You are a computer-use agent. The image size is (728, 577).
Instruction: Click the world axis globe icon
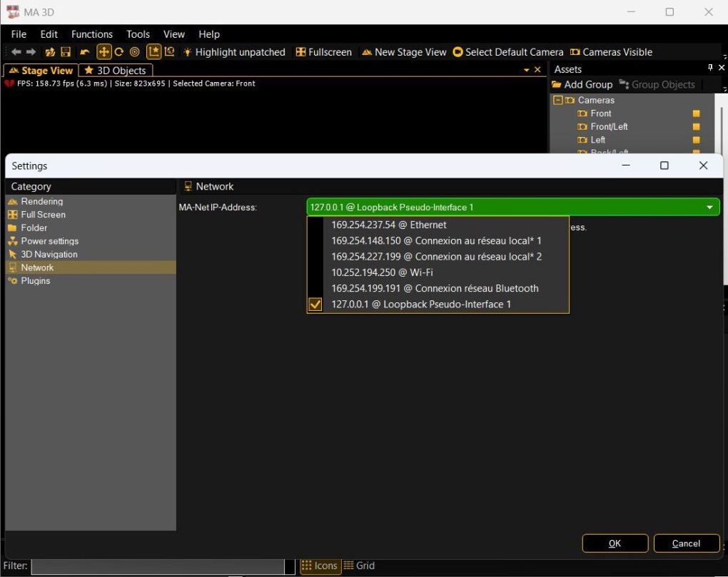point(169,51)
